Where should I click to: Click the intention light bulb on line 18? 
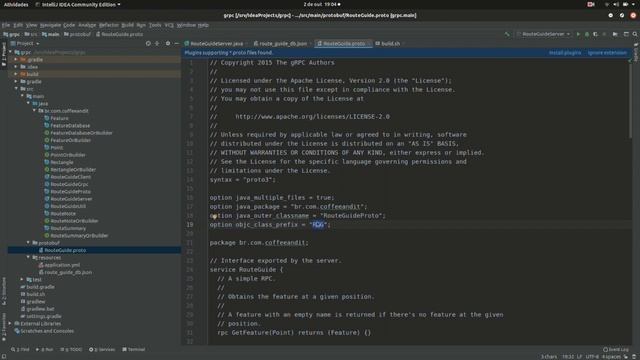point(214,217)
